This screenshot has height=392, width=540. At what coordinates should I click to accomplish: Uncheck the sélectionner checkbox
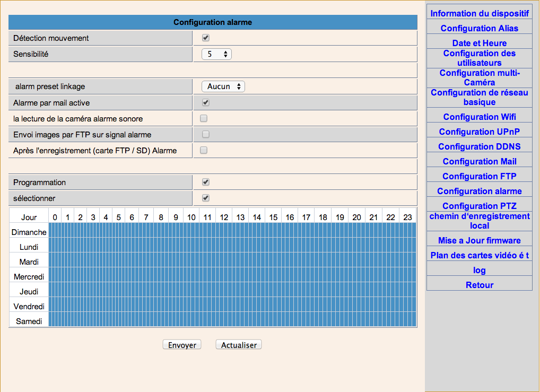pos(206,198)
